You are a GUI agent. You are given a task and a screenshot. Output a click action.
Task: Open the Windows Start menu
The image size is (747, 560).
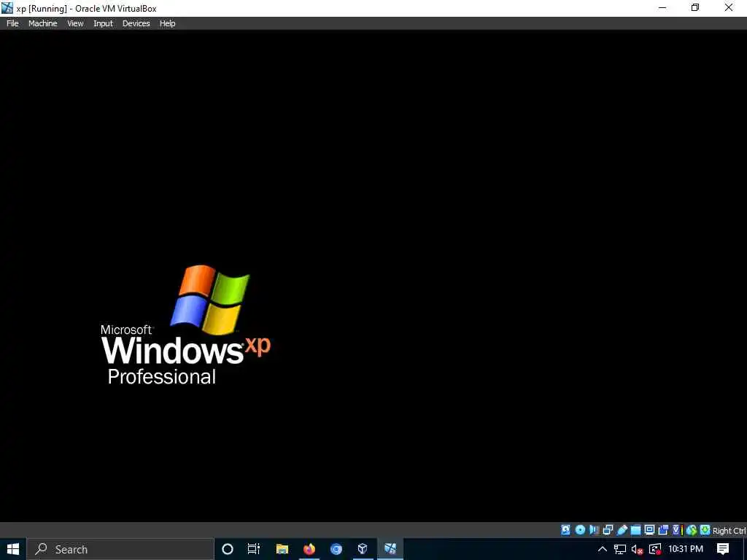tap(13, 549)
